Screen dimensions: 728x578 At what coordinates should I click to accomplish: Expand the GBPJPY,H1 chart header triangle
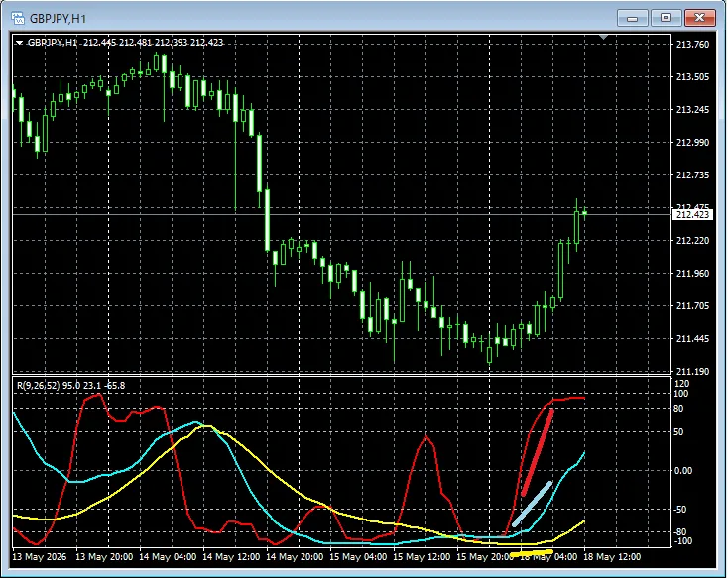coord(19,43)
